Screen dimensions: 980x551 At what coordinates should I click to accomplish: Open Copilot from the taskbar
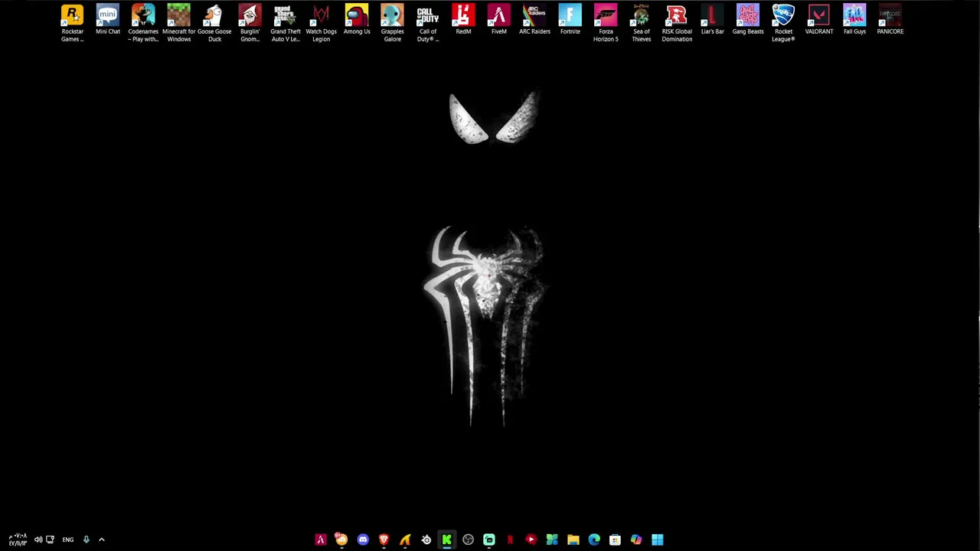pos(636,540)
